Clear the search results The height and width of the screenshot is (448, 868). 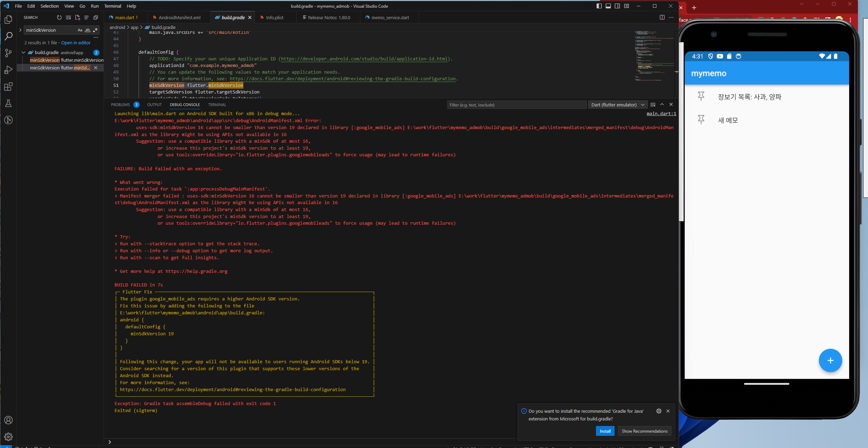point(68,17)
